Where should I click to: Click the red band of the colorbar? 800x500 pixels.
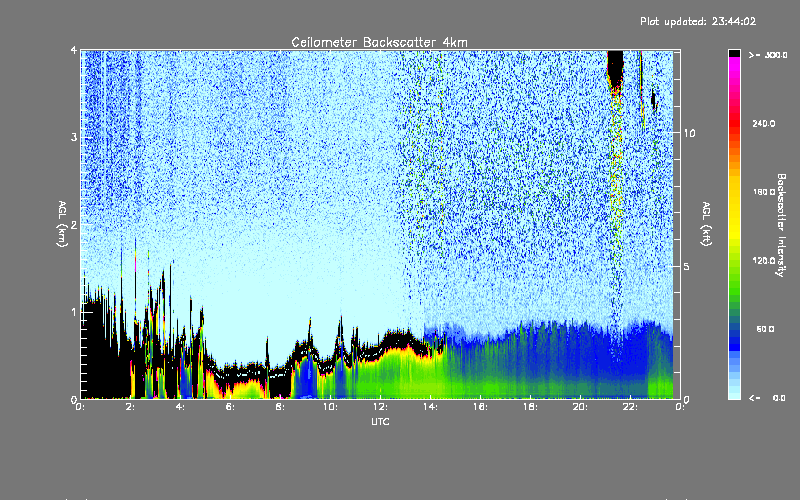tap(734, 124)
